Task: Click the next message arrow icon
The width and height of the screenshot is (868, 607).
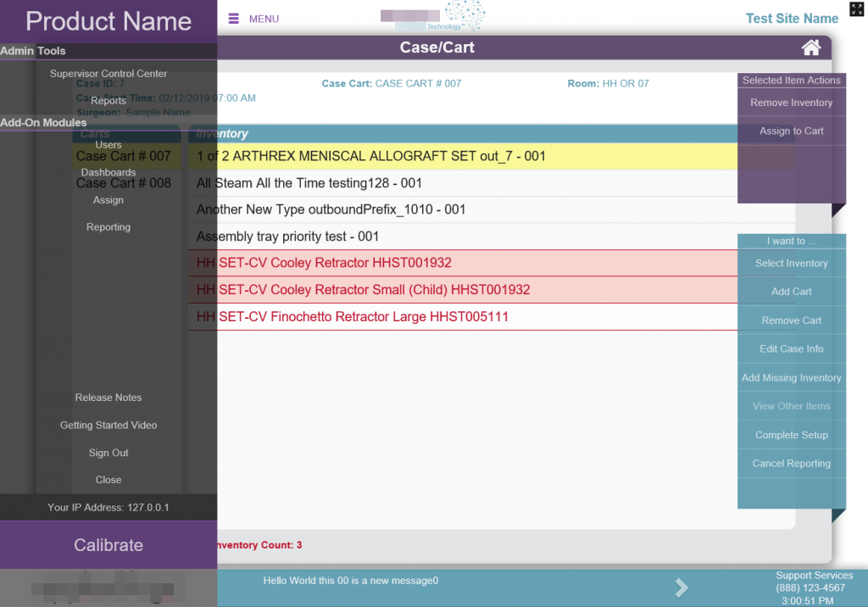Action: click(682, 588)
